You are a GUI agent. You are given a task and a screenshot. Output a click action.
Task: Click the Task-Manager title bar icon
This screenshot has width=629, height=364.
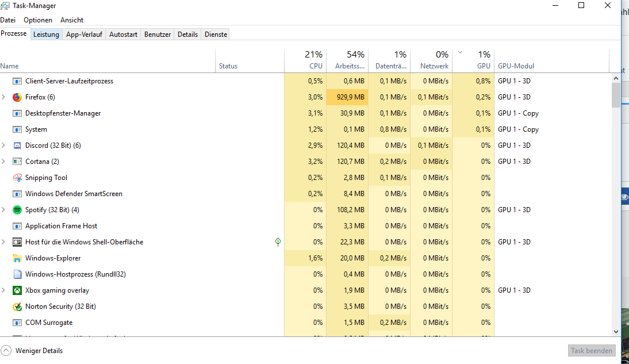point(5,6)
